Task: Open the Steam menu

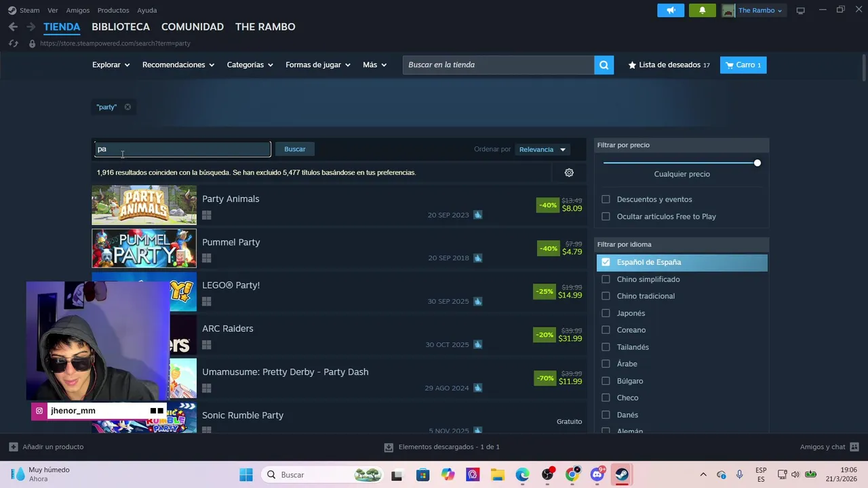Action: coord(30,10)
